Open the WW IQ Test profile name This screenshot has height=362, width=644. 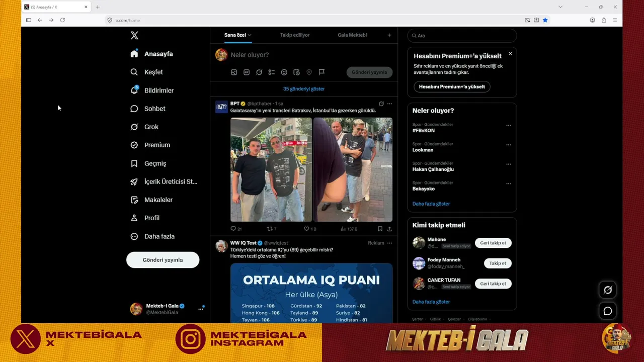coord(244,243)
